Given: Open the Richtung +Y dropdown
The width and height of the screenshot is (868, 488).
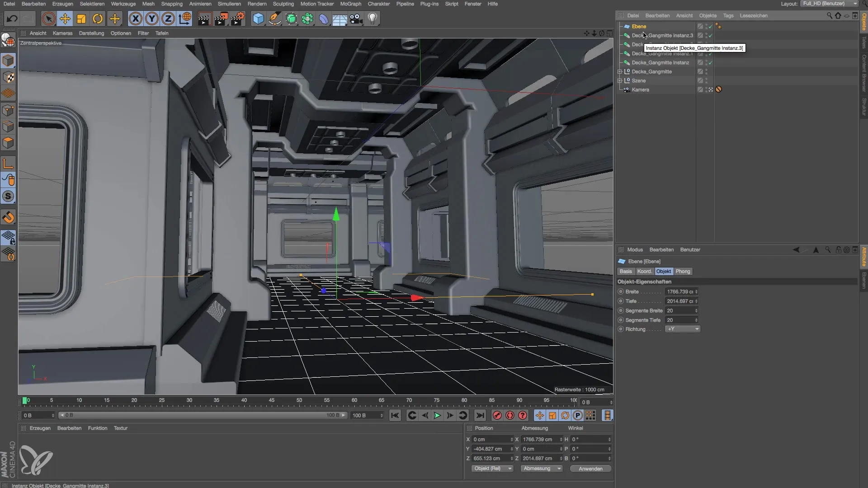Looking at the screenshot, I should coord(683,329).
